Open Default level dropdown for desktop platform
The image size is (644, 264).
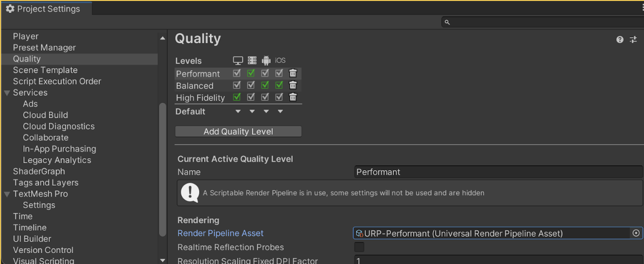[x=238, y=111]
